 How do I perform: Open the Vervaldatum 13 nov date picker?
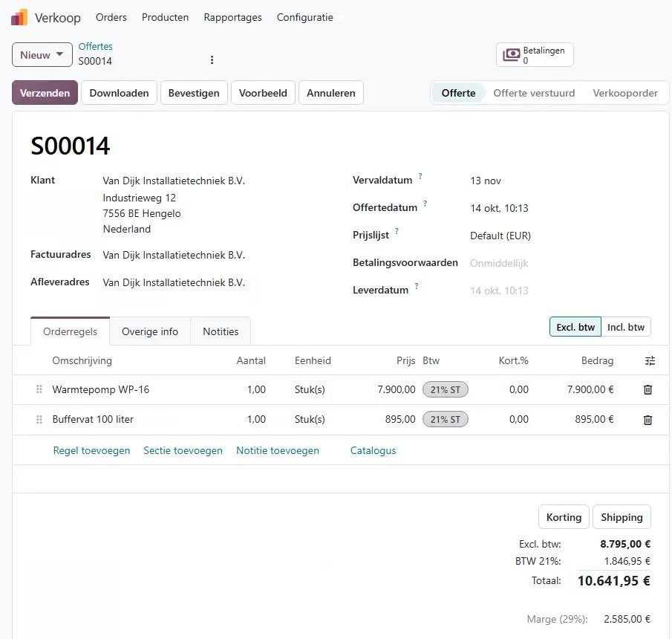click(x=485, y=181)
